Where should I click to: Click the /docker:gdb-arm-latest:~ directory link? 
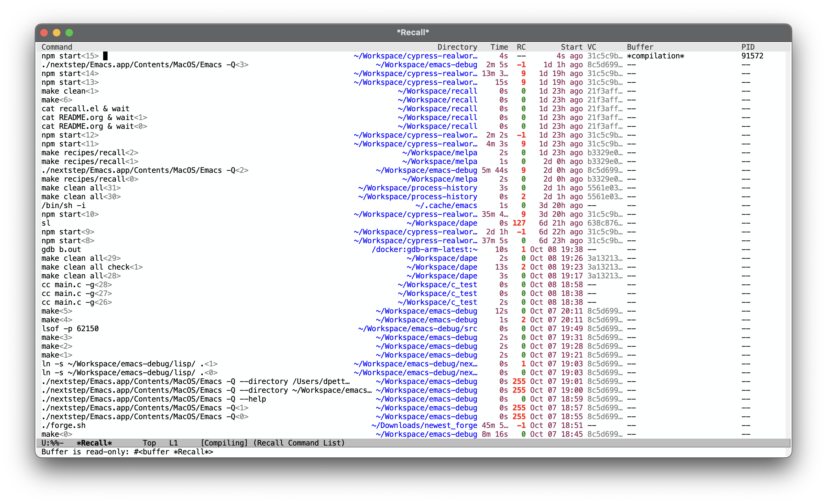[x=425, y=249]
